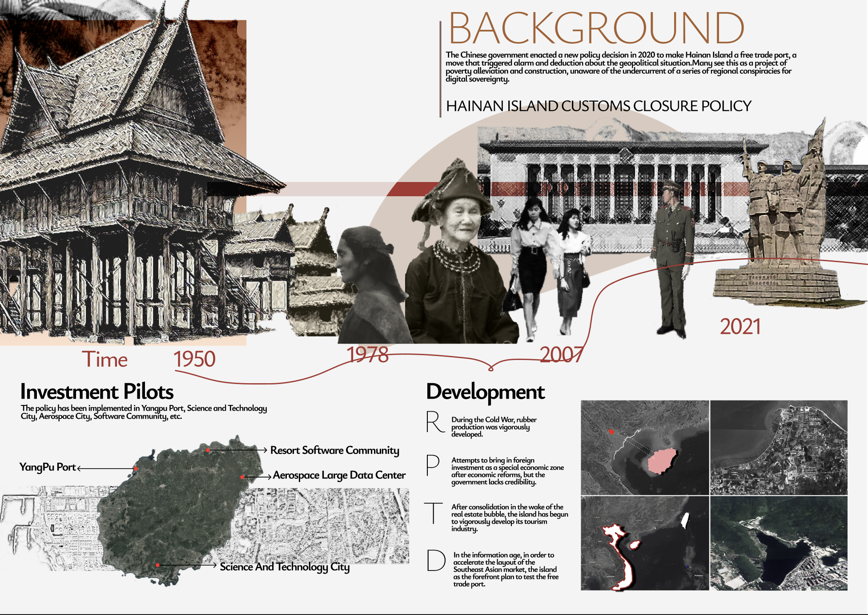Click the large letter P under Development
868x615 pixels.
pos(433,465)
